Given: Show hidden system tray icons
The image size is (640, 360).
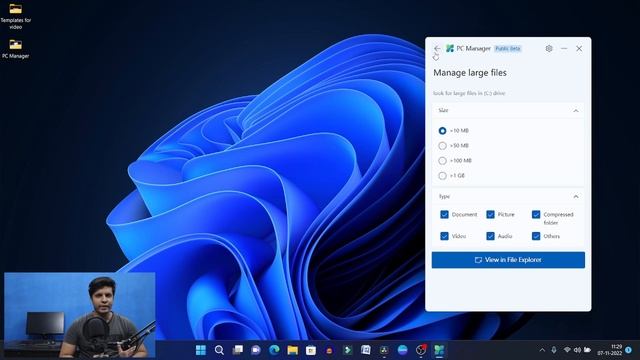Looking at the screenshot, I should pos(542,350).
